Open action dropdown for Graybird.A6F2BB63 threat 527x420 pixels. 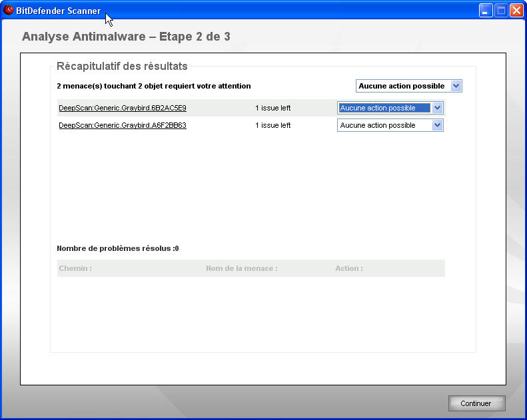point(390,125)
